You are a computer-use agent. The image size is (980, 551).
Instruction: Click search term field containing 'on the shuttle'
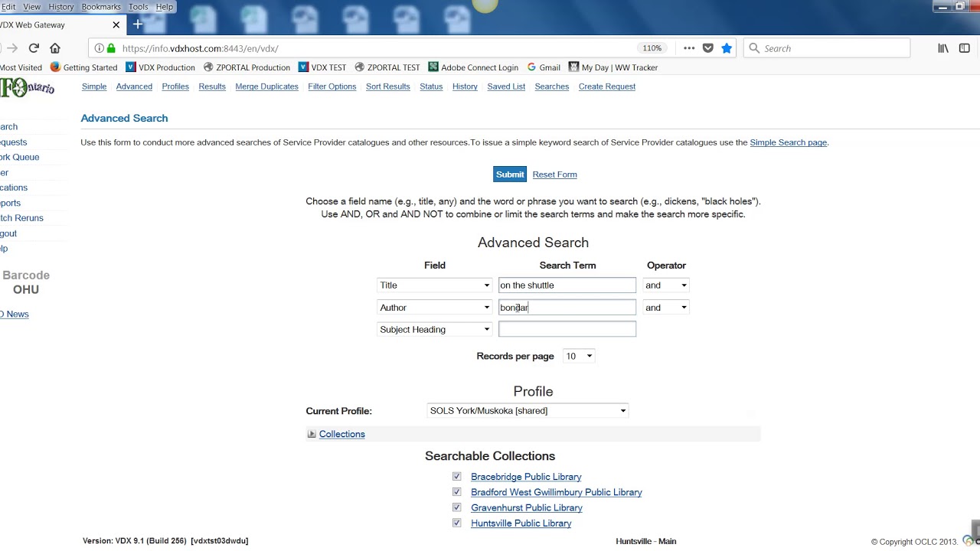[567, 285]
